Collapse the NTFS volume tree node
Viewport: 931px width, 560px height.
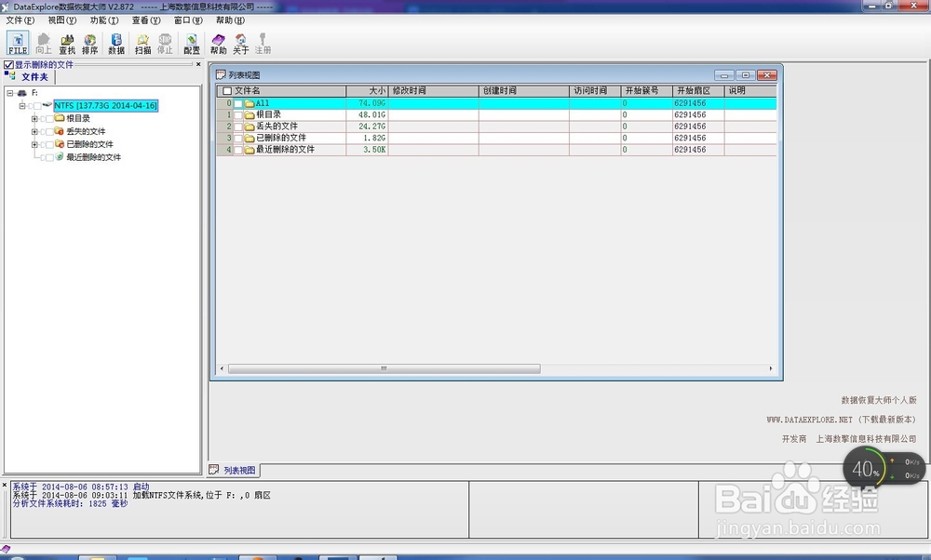coord(22,106)
